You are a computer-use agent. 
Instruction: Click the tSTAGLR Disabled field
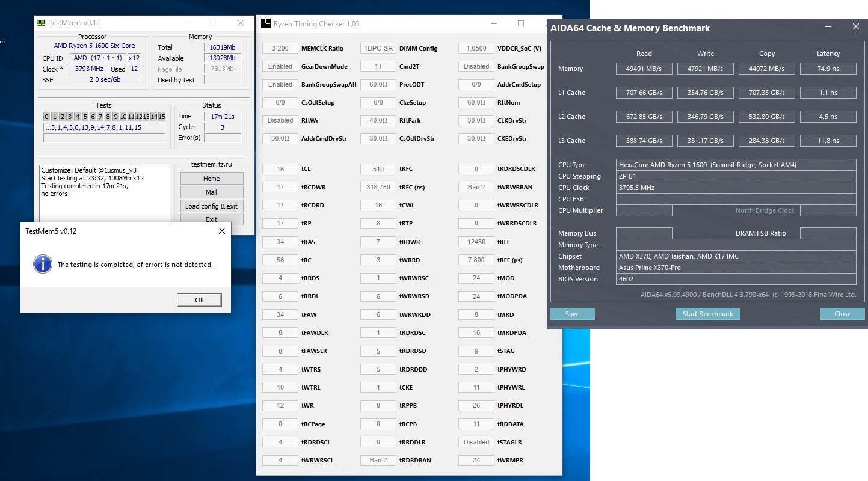(x=476, y=442)
